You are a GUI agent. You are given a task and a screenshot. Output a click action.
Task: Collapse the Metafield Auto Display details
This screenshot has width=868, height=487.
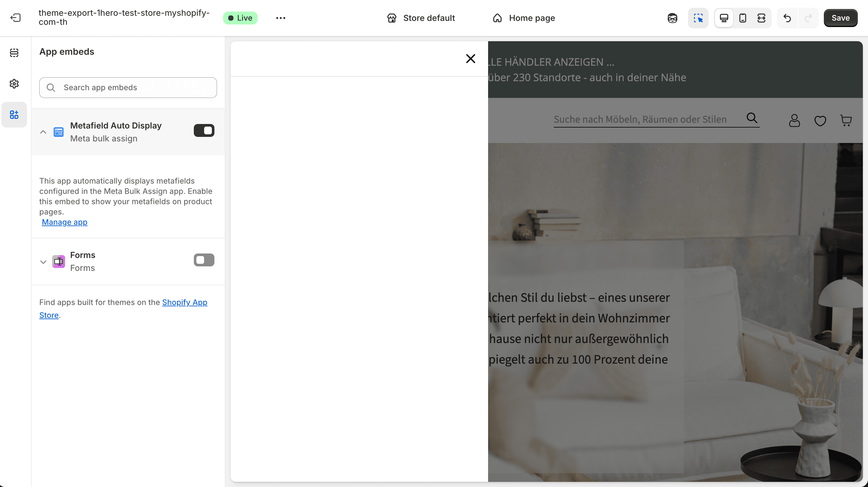click(43, 132)
